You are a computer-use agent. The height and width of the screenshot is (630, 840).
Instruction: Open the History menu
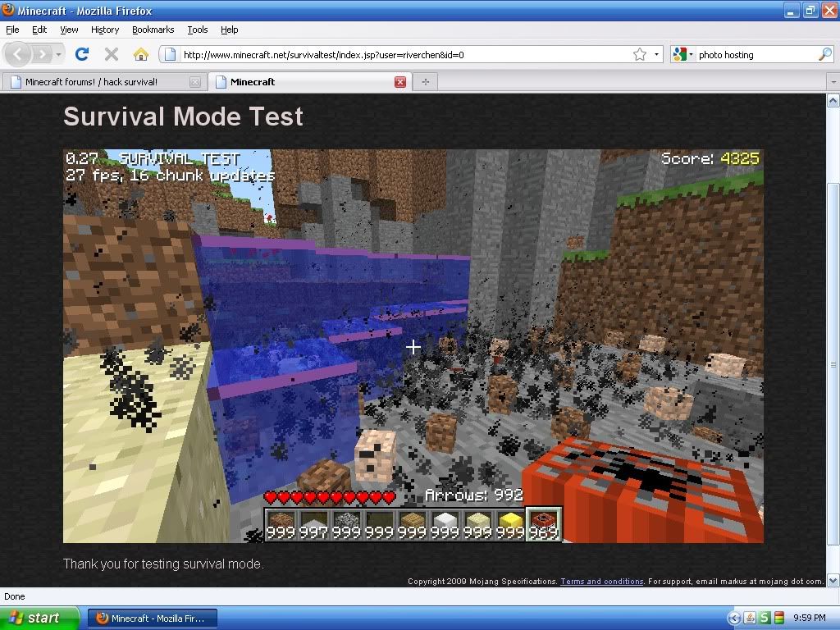(105, 30)
